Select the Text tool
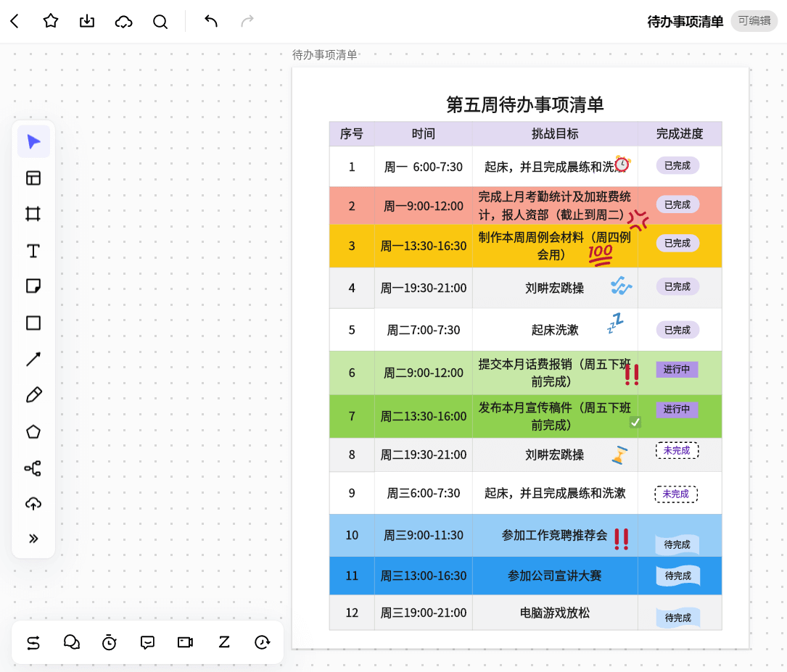 point(33,251)
